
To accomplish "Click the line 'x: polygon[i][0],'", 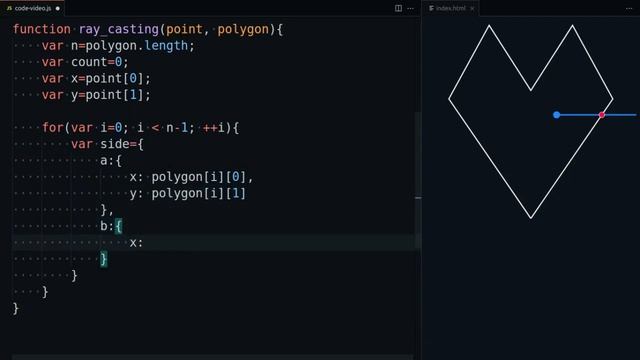I will click(191, 177).
